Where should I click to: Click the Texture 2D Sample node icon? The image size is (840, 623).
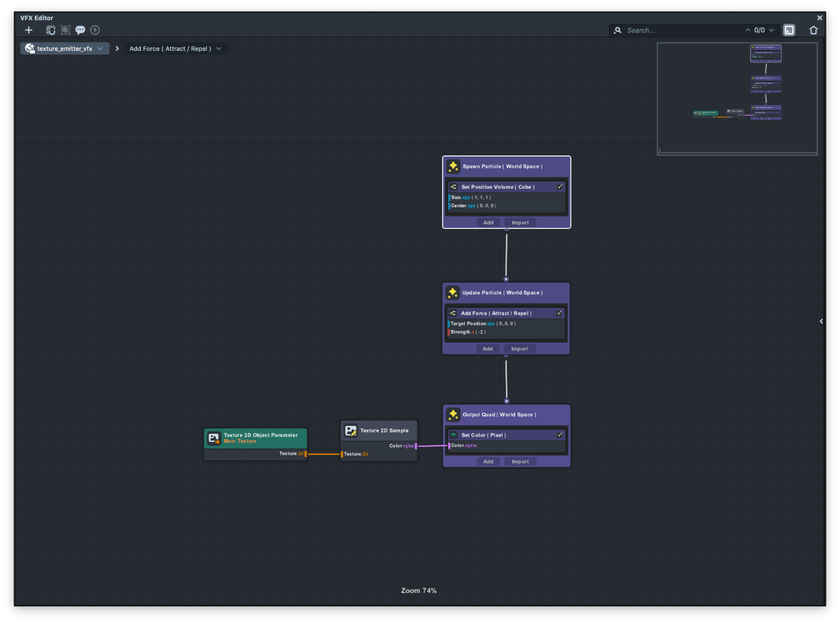(350, 430)
